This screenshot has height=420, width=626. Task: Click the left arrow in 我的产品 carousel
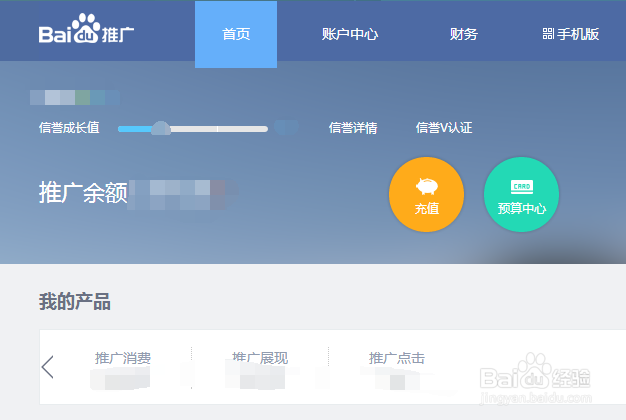pyautogui.click(x=48, y=367)
